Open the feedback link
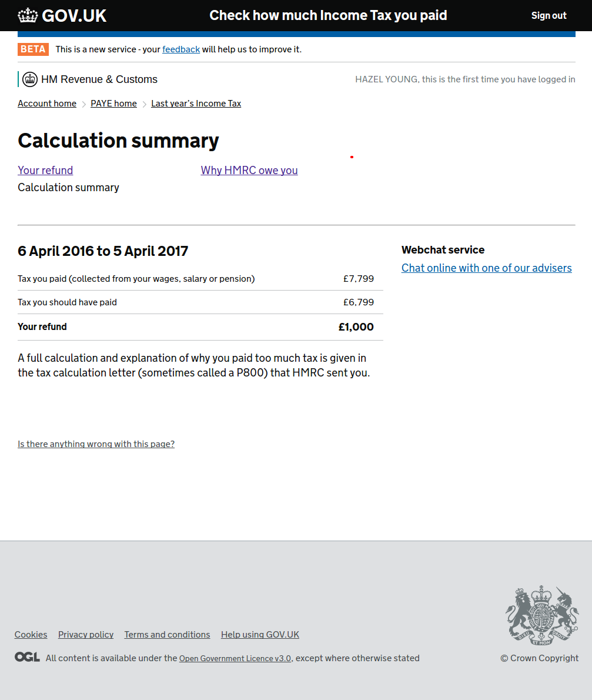This screenshot has height=700, width=592. [x=181, y=49]
